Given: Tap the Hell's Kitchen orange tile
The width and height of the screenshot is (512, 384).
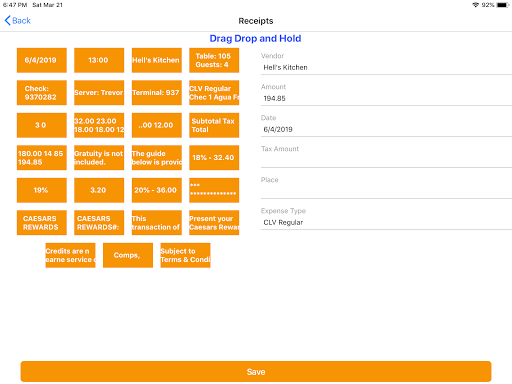Looking at the screenshot, I should point(157,60).
